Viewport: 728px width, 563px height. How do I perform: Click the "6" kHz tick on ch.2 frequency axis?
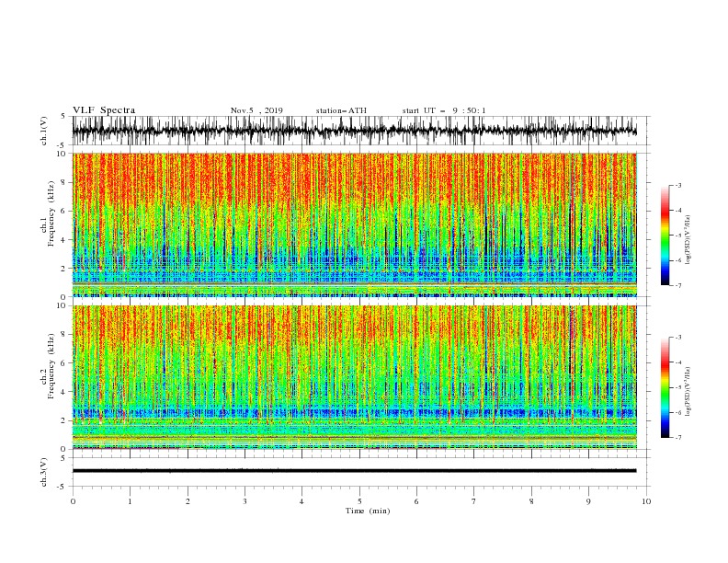click(x=63, y=363)
